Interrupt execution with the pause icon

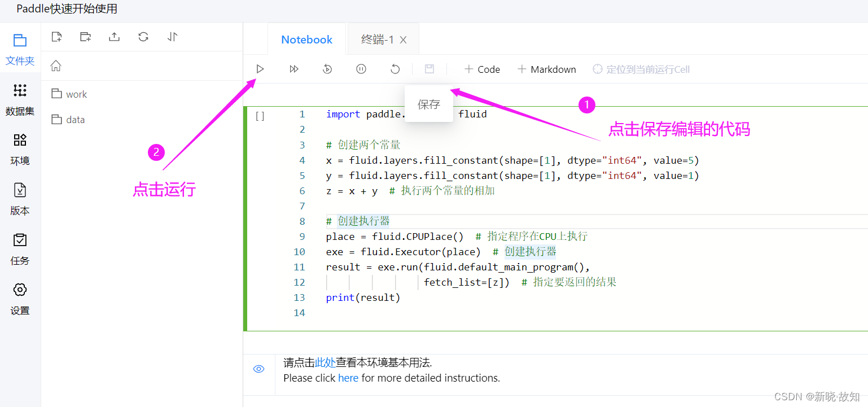pos(361,69)
